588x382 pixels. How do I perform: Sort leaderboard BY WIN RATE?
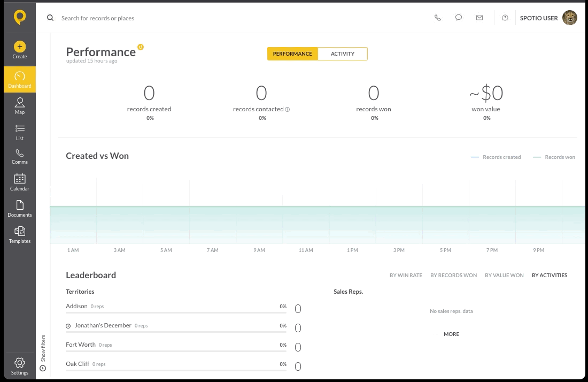pos(406,275)
